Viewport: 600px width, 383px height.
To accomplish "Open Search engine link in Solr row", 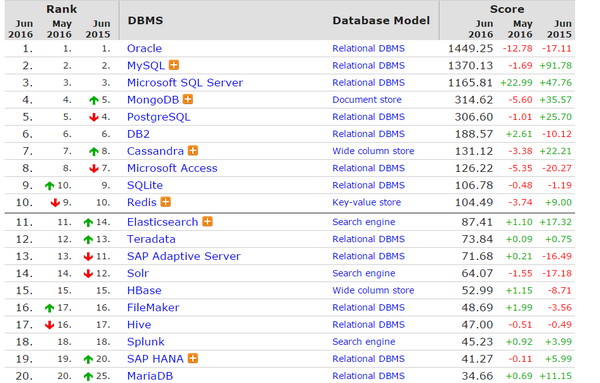I will tap(364, 273).
